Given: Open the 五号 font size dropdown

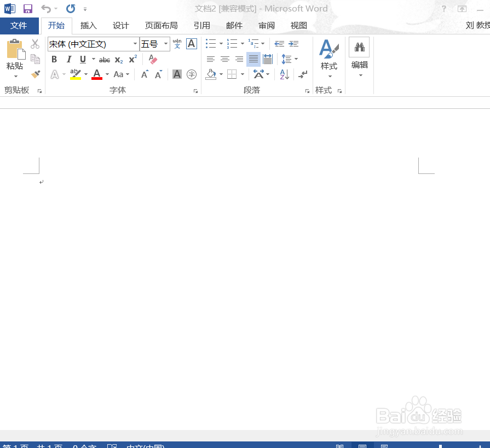Looking at the screenshot, I should click(166, 44).
